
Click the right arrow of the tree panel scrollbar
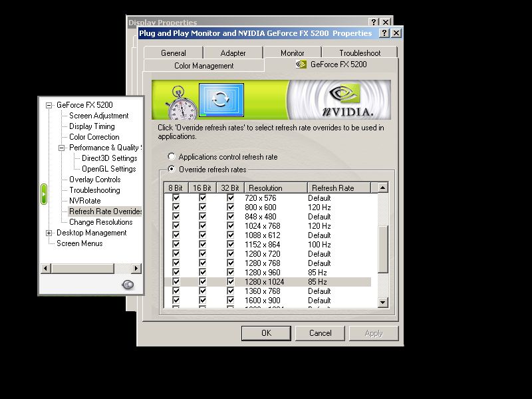pos(136,269)
